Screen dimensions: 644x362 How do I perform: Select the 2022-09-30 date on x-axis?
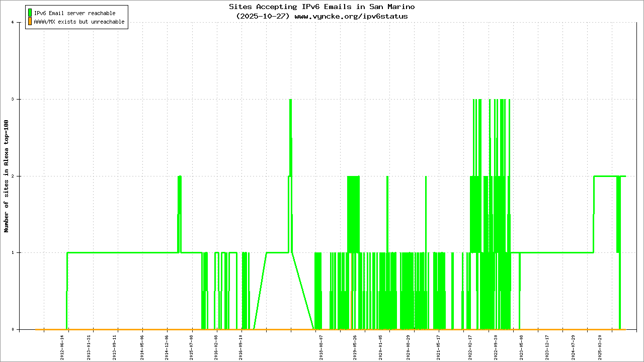(496, 346)
